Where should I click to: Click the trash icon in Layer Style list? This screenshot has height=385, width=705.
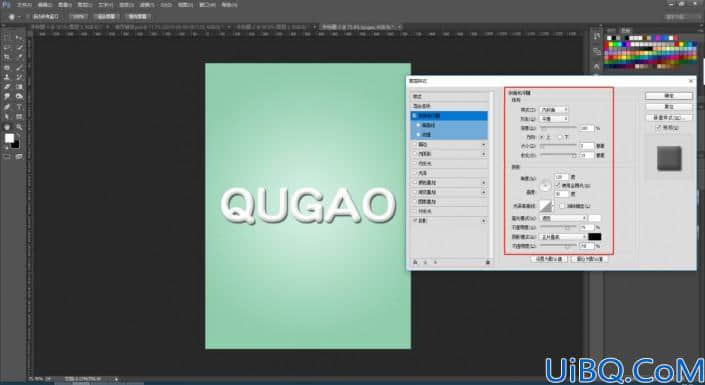tap(487, 262)
